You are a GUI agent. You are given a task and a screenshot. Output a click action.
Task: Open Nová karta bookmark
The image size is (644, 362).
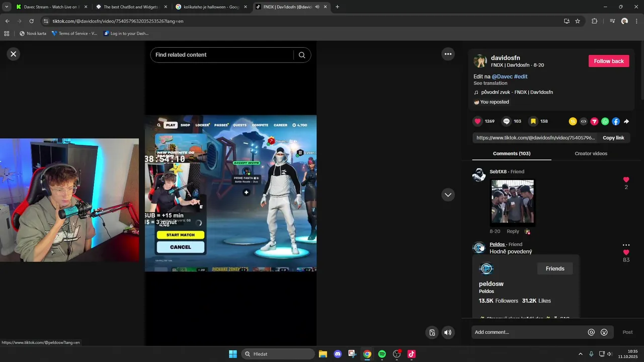[x=33, y=34]
